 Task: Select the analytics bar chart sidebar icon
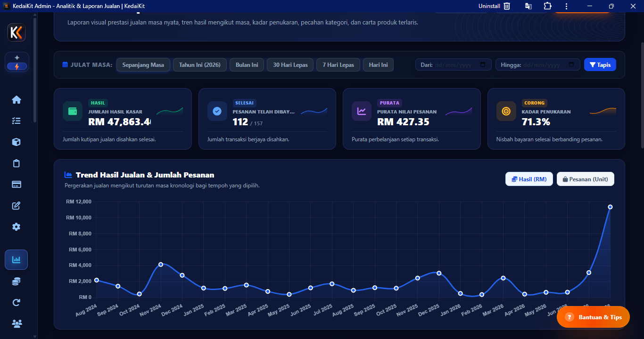coord(17,259)
